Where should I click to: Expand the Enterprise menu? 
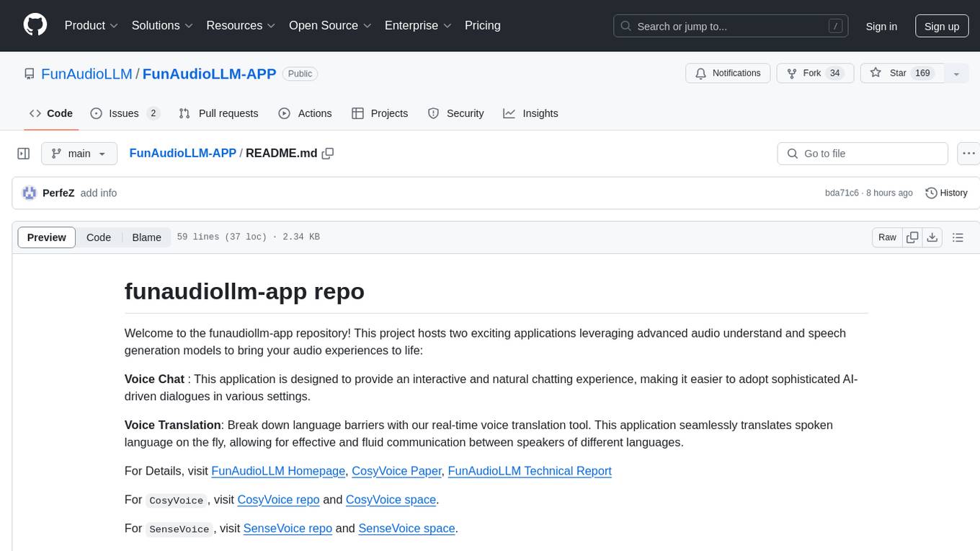point(418,25)
